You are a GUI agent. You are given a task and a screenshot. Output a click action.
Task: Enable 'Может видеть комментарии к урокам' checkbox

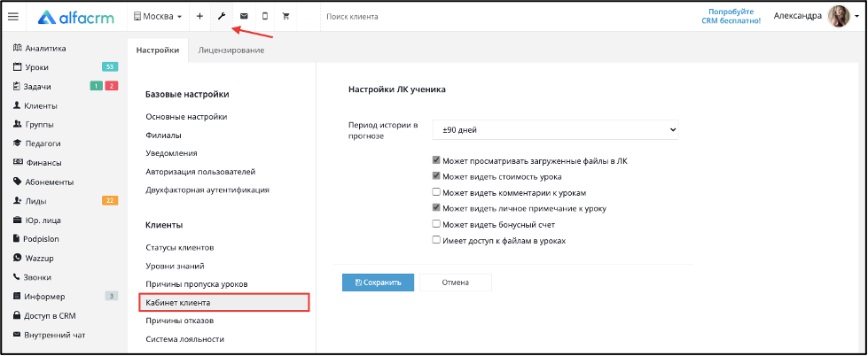point(435,192)
